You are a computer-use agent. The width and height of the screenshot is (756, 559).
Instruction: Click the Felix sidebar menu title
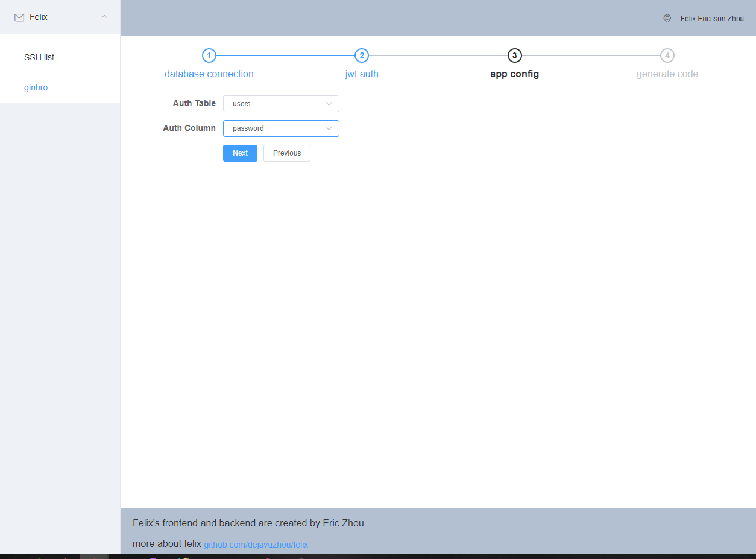[x=39, y=17]
